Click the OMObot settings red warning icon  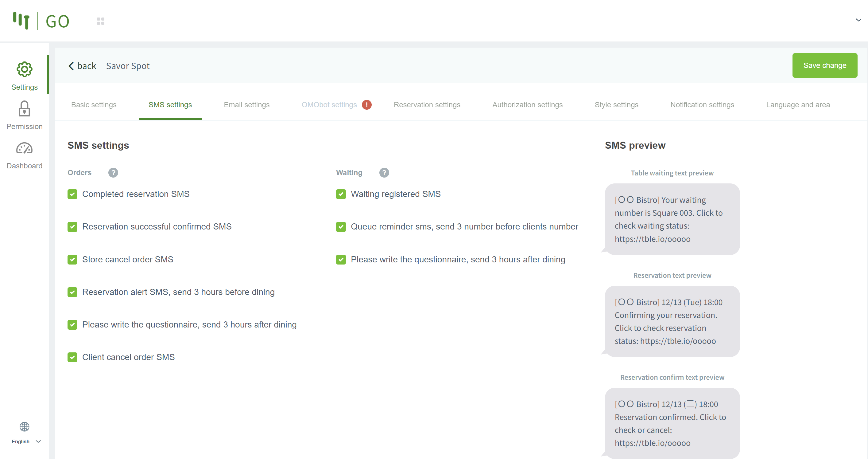366,105
